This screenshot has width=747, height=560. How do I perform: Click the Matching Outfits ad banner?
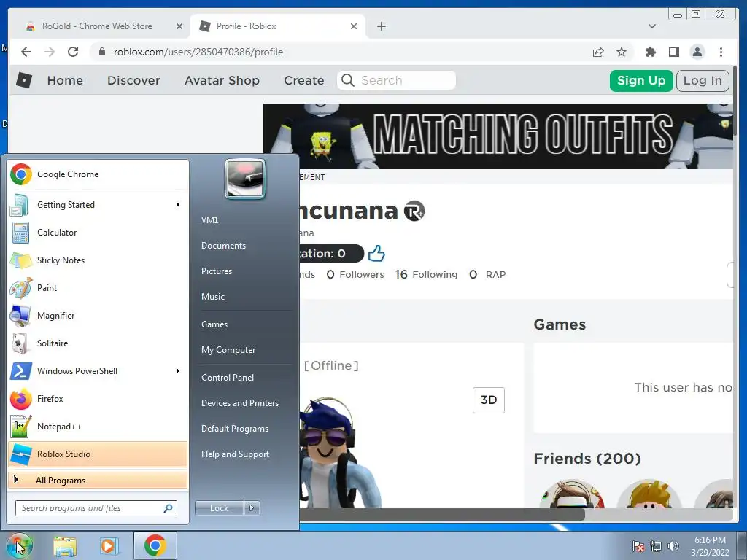498,136
